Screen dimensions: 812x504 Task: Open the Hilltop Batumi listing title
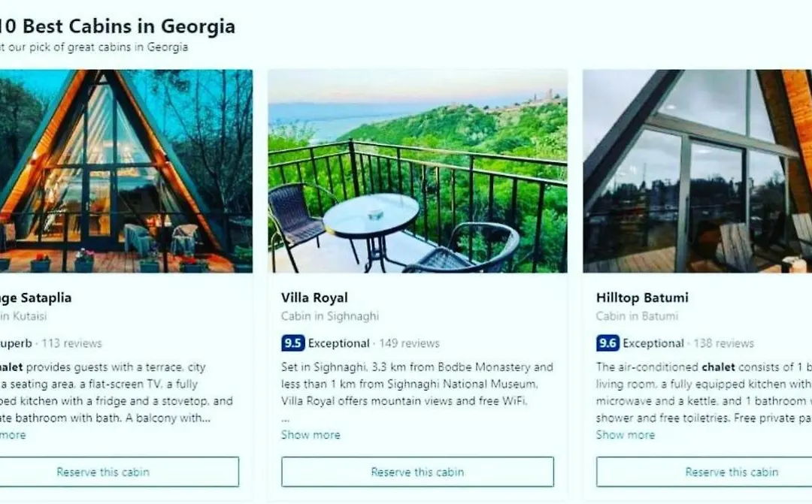pyautogui.click(x=642, y=297)
